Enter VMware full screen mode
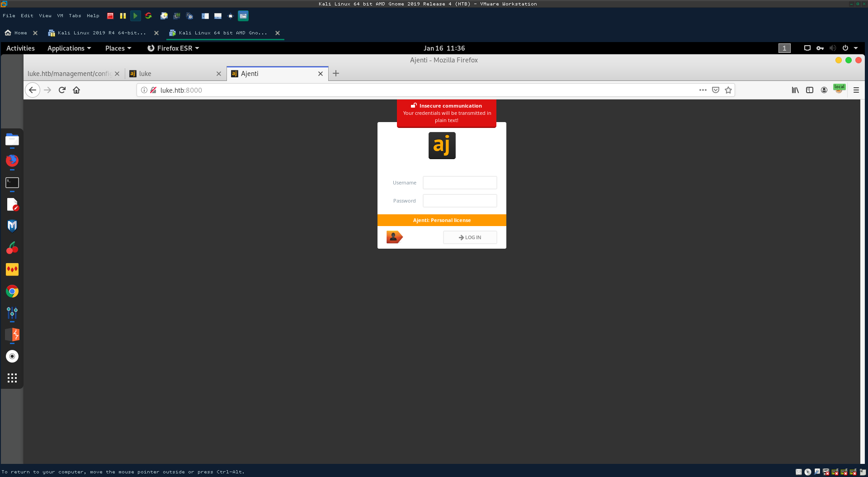Screen dimensions: 868x477 231,16
